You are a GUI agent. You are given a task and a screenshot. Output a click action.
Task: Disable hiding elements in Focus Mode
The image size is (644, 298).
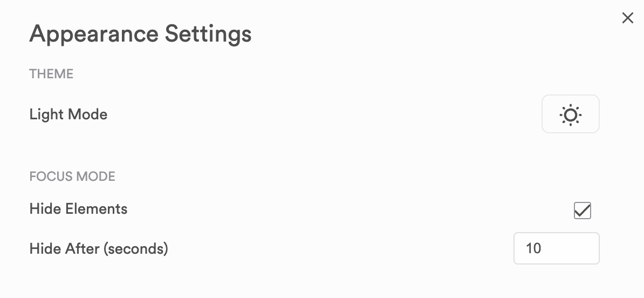point(583,211)
